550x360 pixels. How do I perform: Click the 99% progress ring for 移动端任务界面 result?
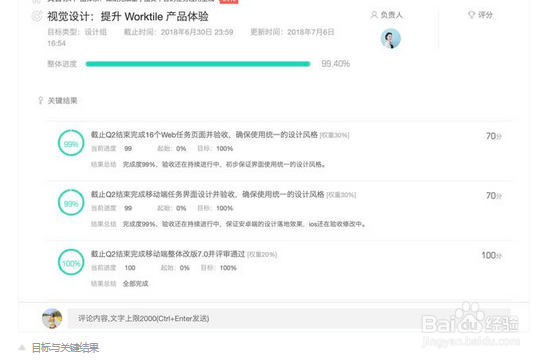pos(71,202)
